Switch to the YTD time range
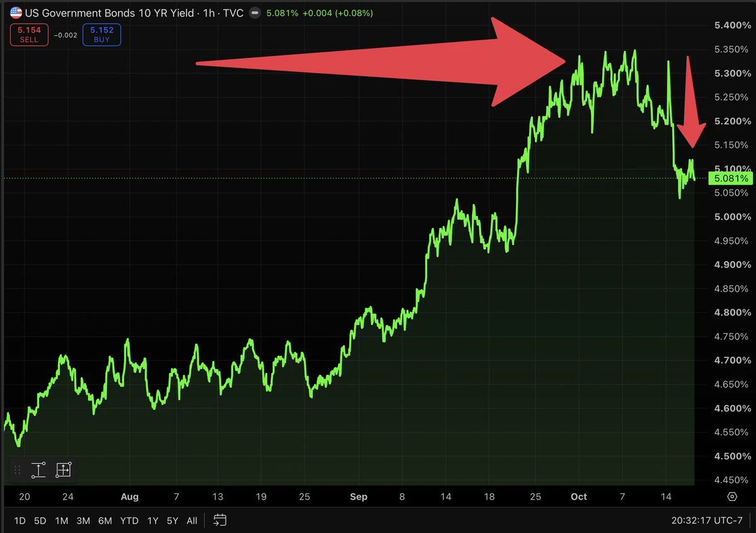Screen dimensions: 756x533 [129, 520]
